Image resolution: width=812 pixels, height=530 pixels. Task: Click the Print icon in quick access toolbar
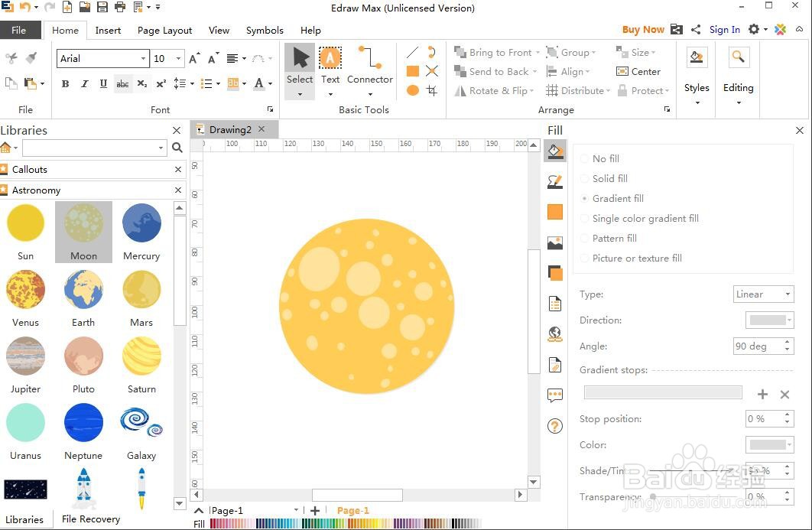coord(119,7)
